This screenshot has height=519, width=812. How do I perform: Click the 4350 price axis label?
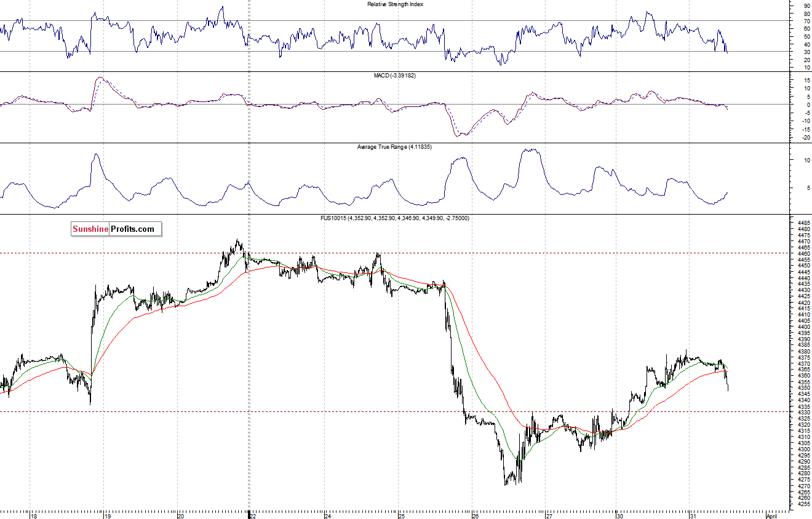pos(803,387)
